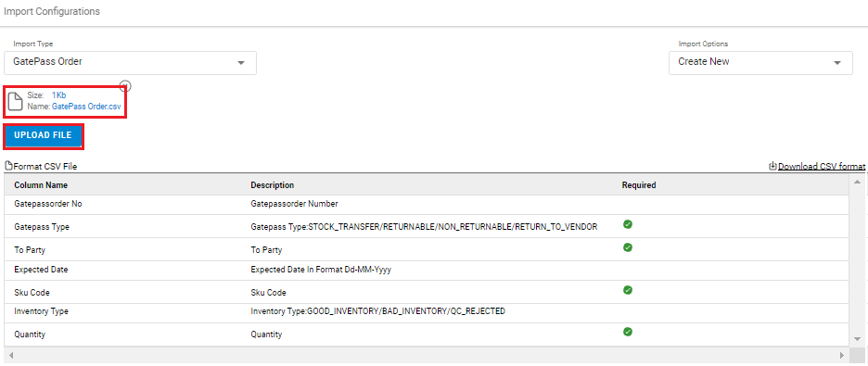Open the Import Options dropdown showing Create New
The height and width of the screenshot is (366, 868).
760,62
